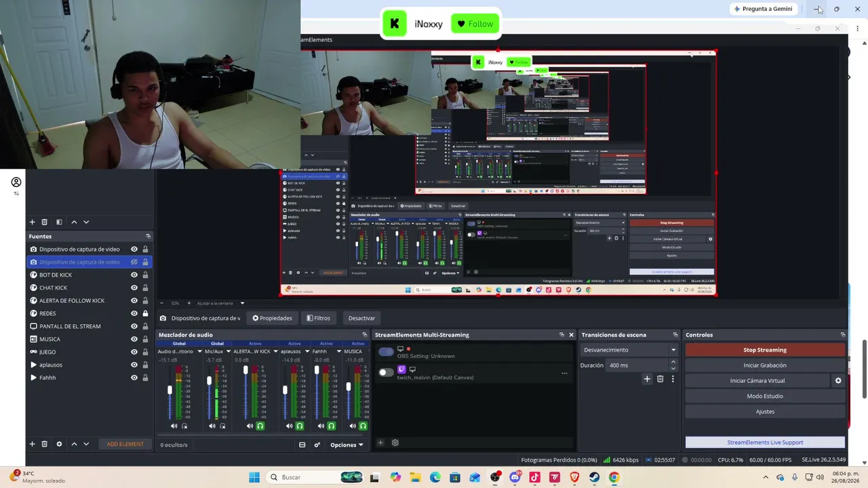Lock the MUSICA source

(x=145, y=339)
